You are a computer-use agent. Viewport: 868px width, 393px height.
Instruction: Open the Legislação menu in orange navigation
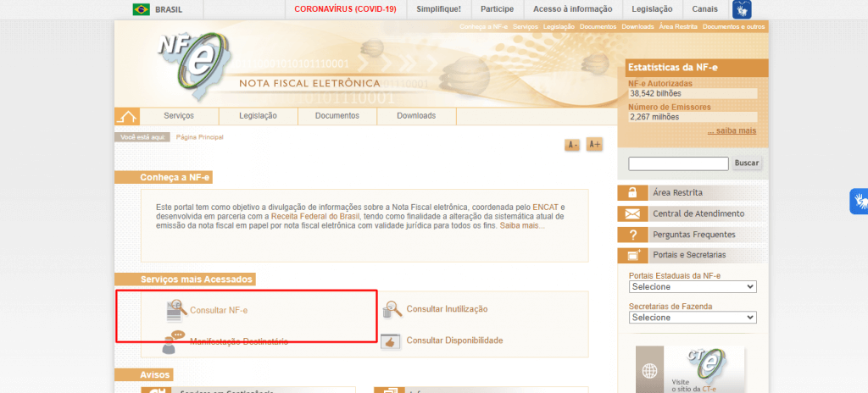click(x=258, y=116)
